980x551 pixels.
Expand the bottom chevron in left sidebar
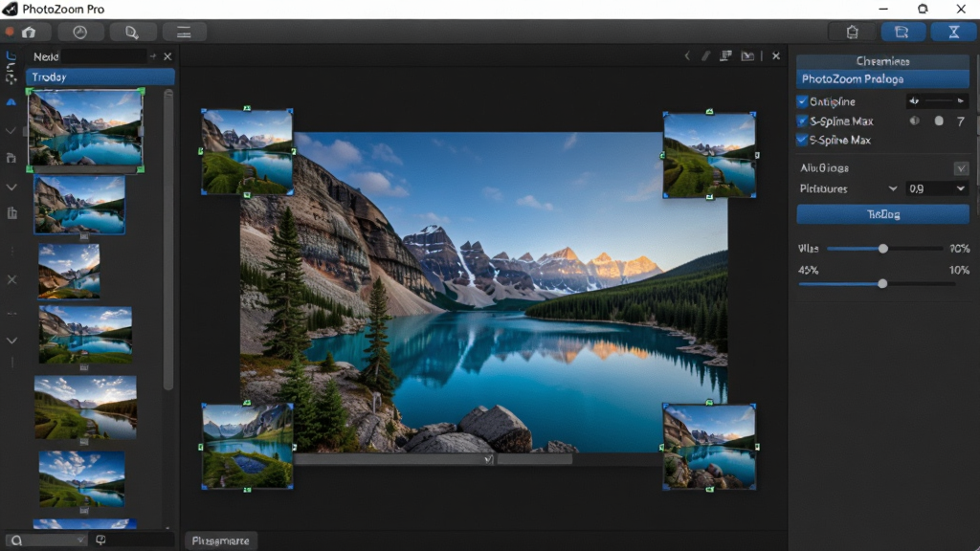click(11, 341)
